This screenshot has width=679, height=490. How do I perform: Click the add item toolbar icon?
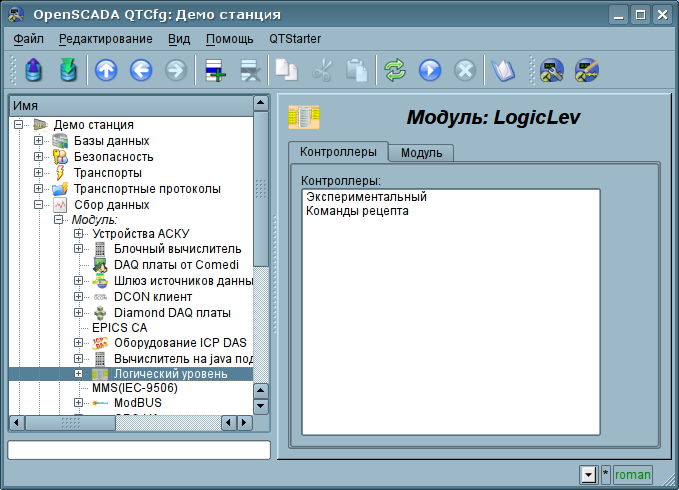click(215, 70)
